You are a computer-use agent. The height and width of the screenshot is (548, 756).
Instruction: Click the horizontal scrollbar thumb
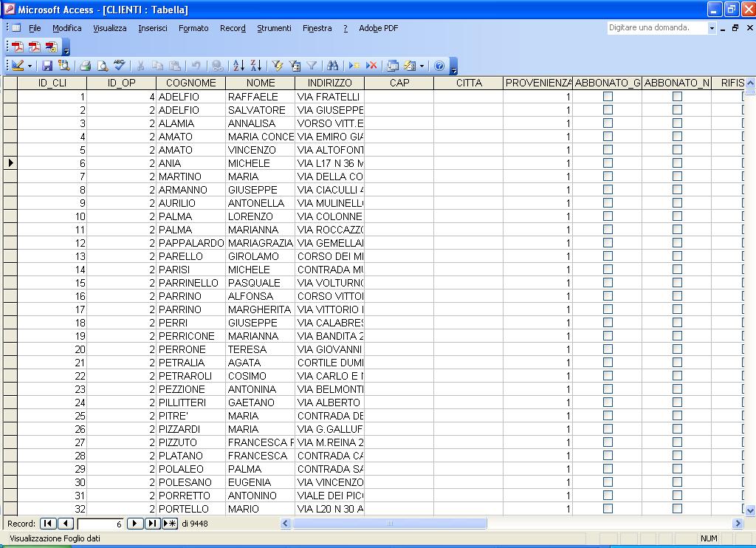coord(390,524)
